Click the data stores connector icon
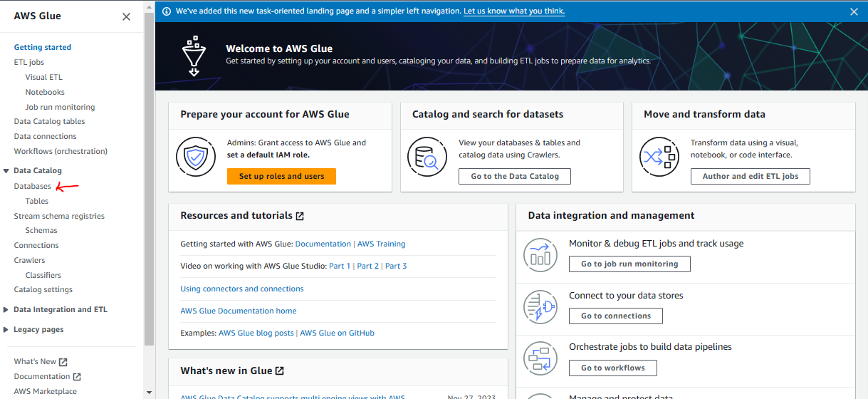This screenshot has width=868, height=399. pos(540,307)
